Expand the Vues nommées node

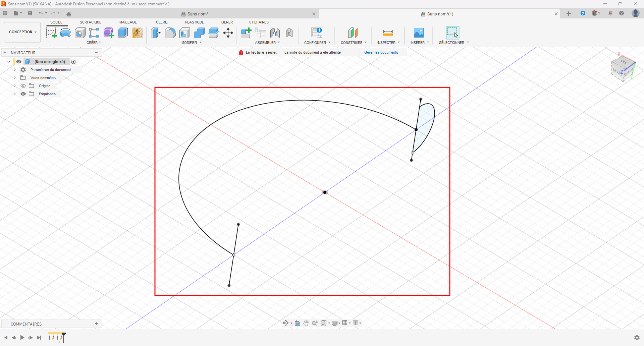pyautogui.click(x=15, y=78)
